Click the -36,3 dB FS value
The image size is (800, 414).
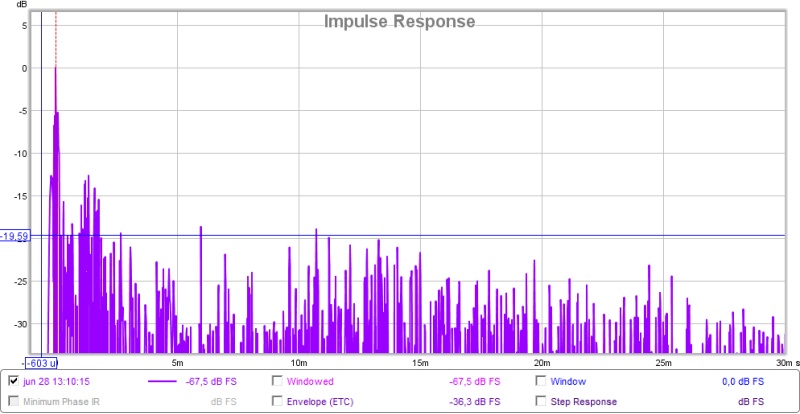pos(474,402)
